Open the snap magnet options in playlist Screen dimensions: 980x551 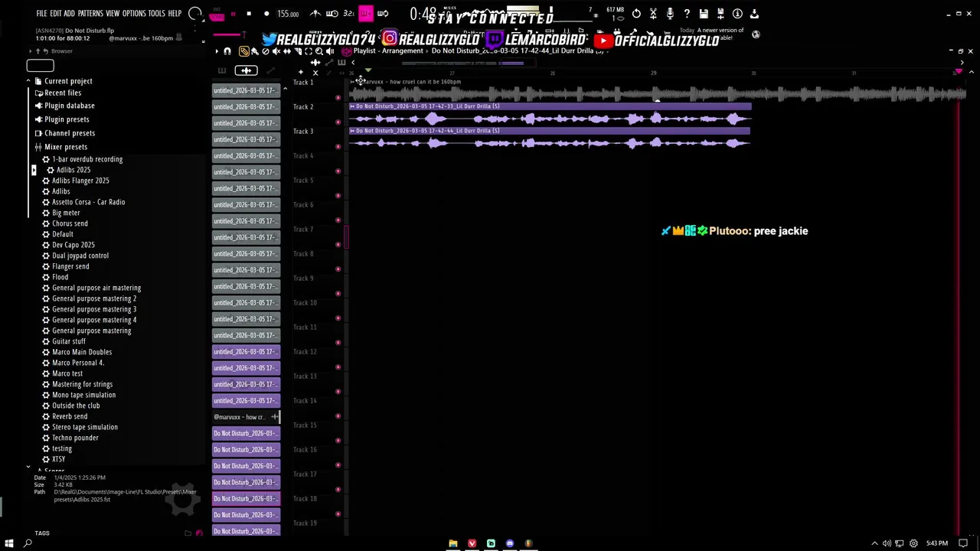tap(227, 51)
